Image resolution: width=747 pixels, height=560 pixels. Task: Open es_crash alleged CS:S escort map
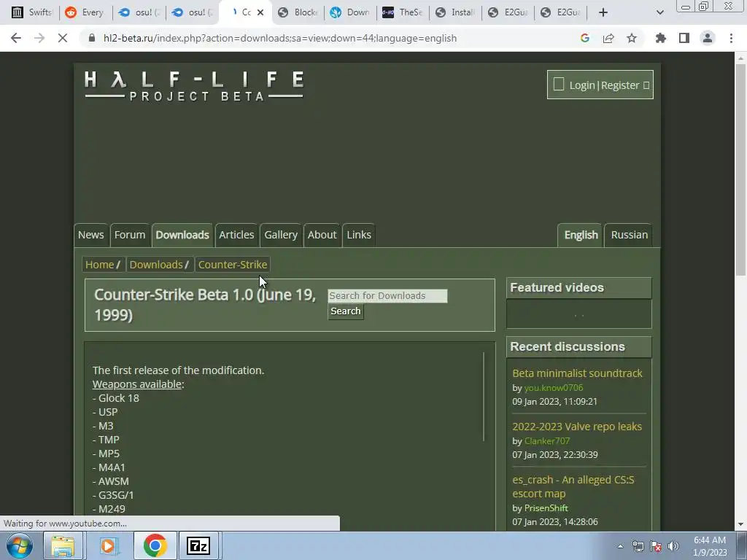(x=573, y=486)
